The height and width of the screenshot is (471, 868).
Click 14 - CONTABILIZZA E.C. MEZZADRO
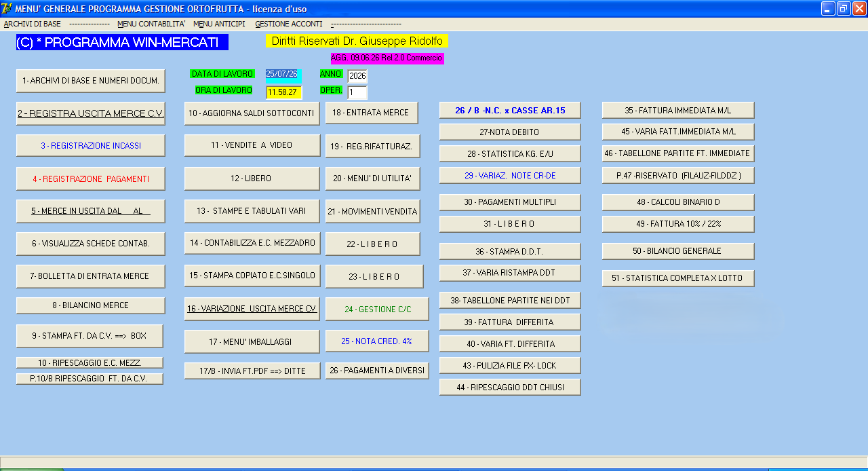click(252, 244)
